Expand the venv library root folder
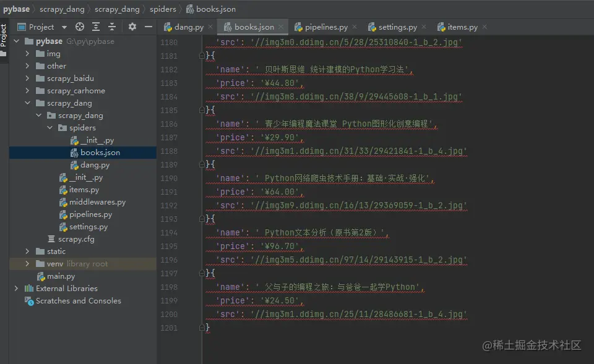This screenshot has width=594, height=364. click(27, 264)
